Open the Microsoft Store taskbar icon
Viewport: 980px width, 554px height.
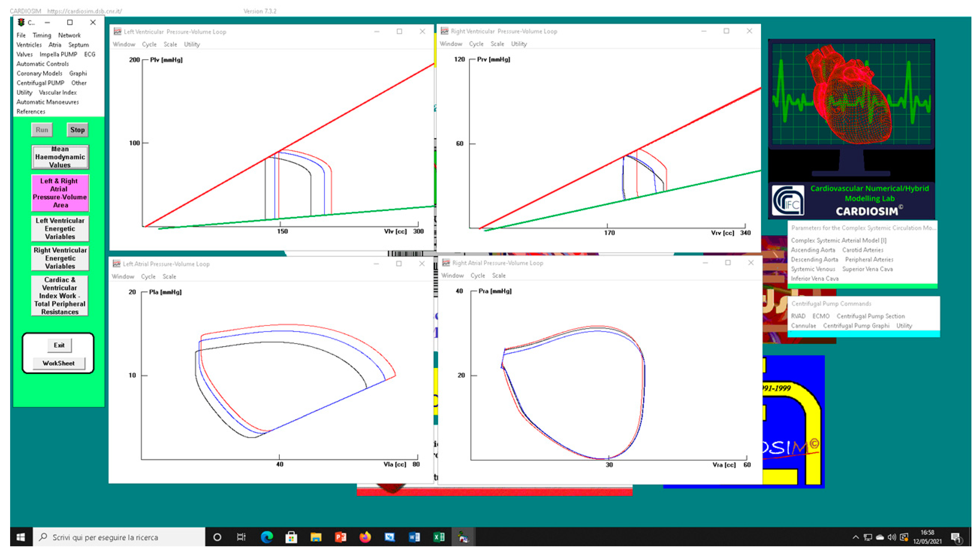tap(291, 537)
